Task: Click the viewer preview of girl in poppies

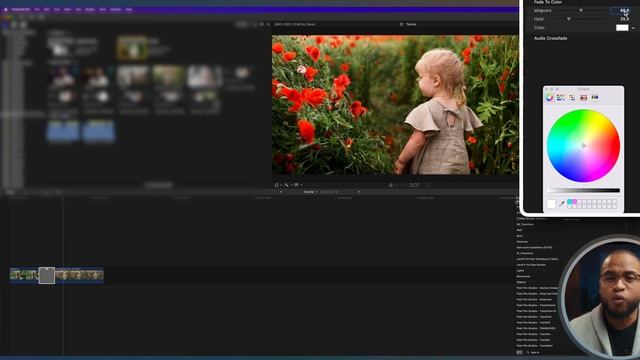Action: tap(395, 105)
